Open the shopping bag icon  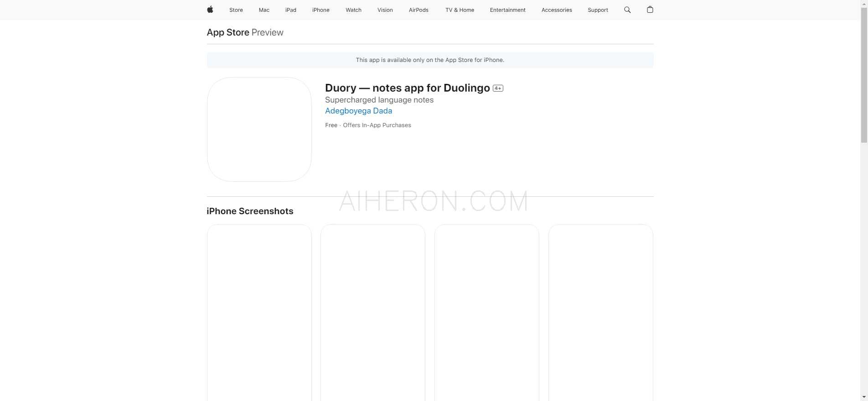pos(650,10)
